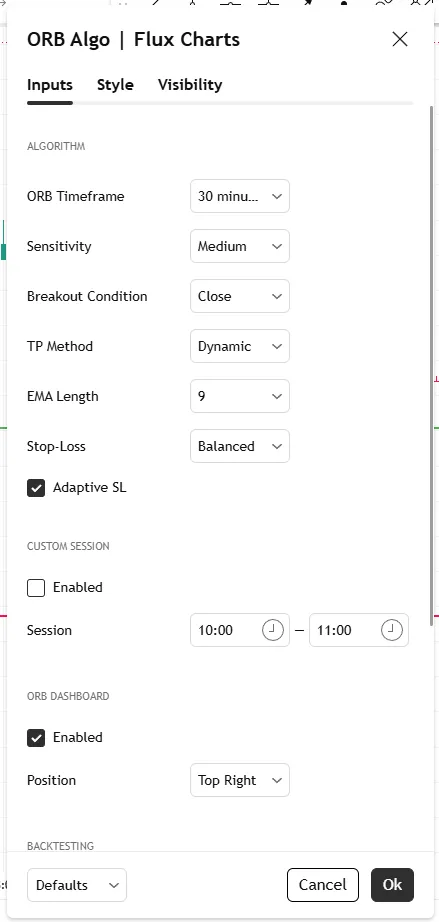439x922 pixels.
Task: Enable the Custom Session checkbox
Action: [36, 587]
